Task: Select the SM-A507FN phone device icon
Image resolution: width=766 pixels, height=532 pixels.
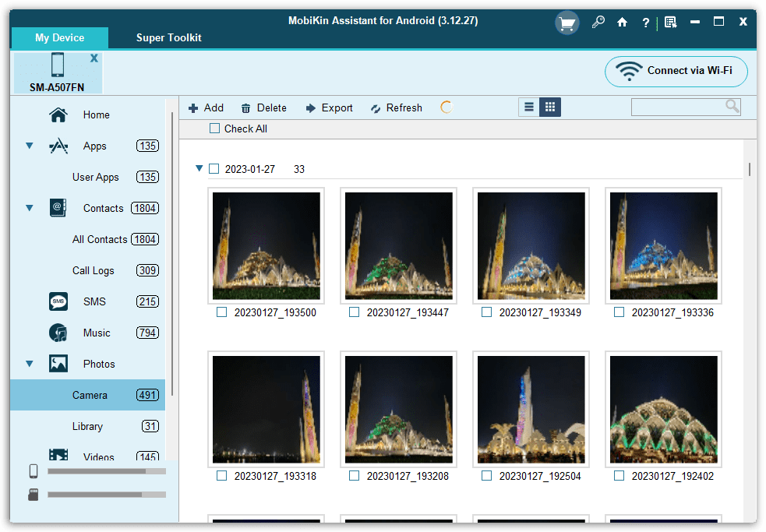Action: click(x=58, y=65)
